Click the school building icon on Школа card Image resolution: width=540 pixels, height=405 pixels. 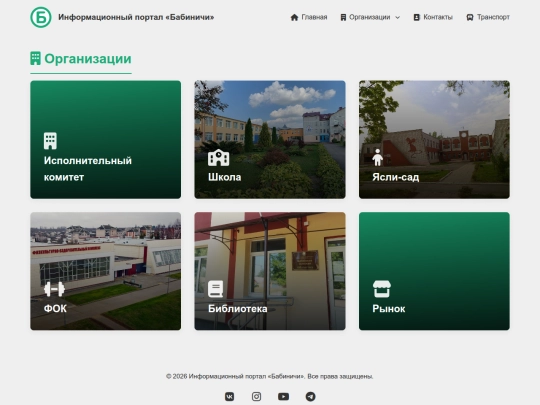(x=218, y=157)
